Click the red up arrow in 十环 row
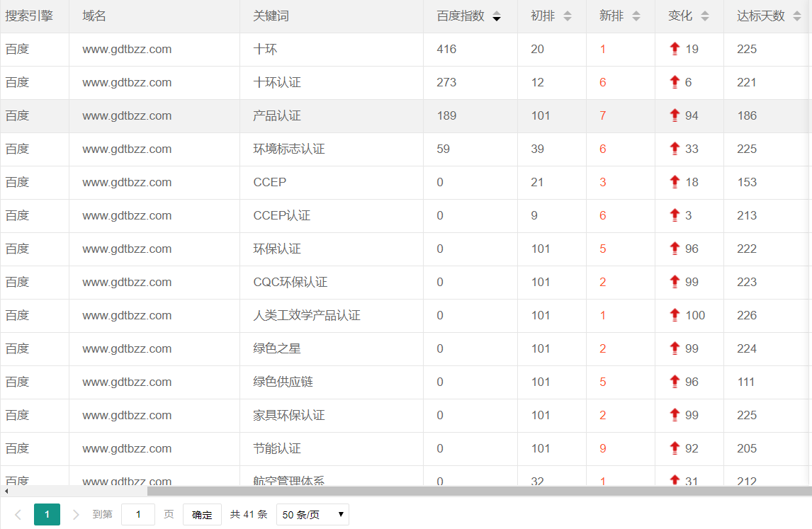The image size is (812, 529). [x=675, y=49]
